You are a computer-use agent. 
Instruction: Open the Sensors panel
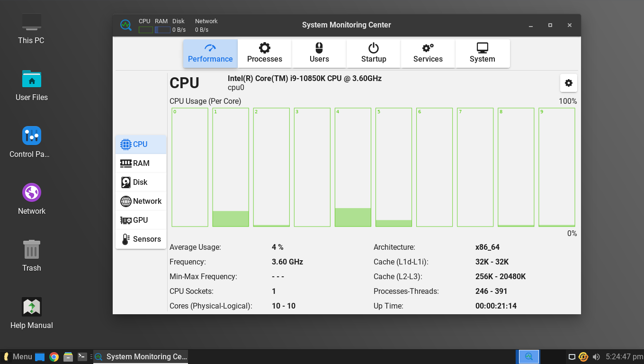coord(141,239)
